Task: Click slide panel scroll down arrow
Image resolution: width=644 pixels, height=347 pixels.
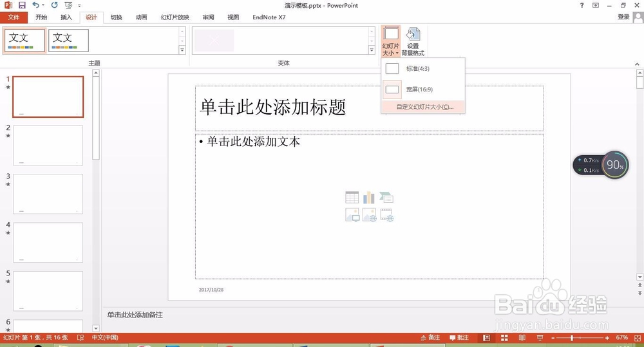Action: coord(96,328)
